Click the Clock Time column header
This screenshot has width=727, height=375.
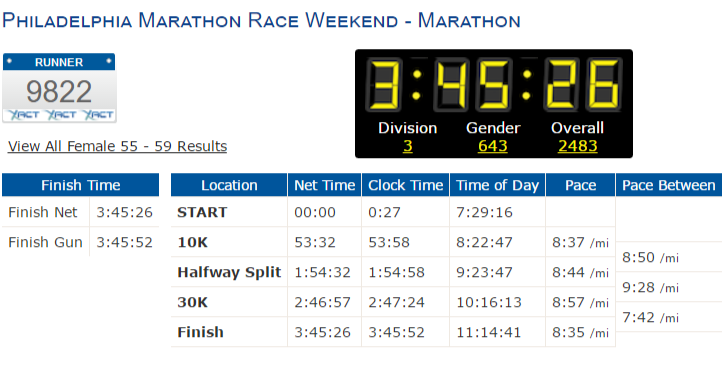[x=406, y=185]
